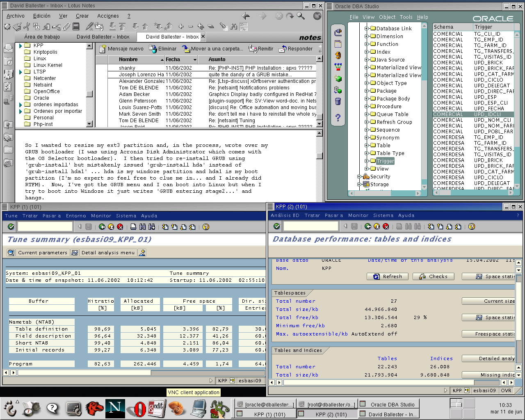The height and width of the screenshot is (420, 525).
Task: Open the Object menu in Oracle DBA Studio
Action: (387, 17)
